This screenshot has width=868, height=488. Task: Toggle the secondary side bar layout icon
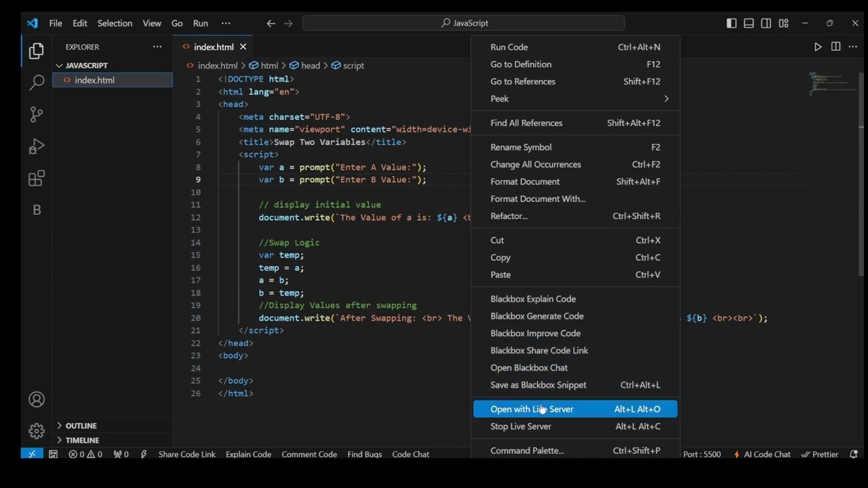(766, 23)
